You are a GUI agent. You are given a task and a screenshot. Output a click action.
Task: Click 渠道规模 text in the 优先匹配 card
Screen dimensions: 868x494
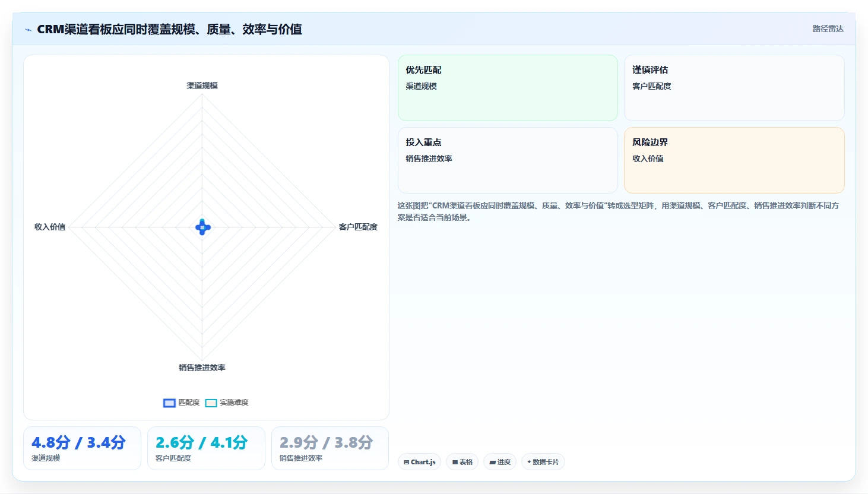tap(421, 86)
